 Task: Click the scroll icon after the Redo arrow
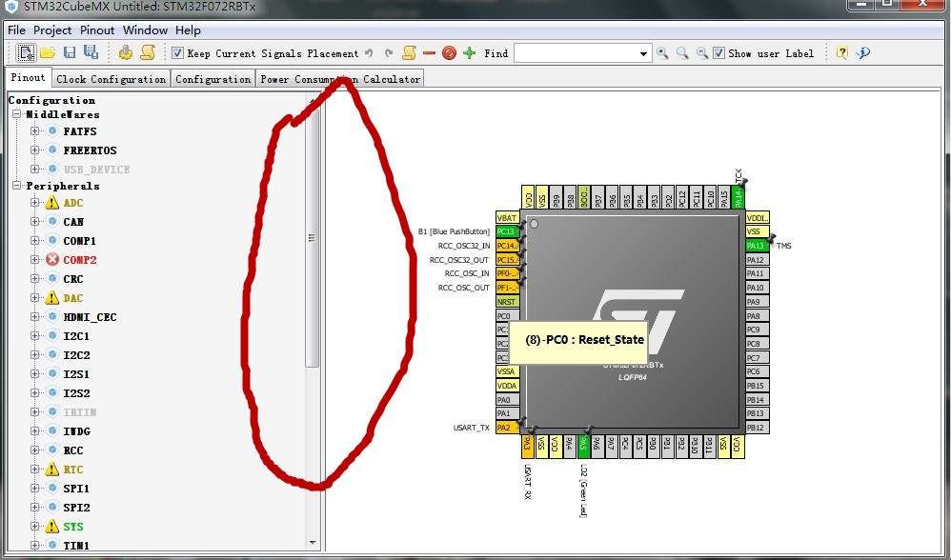(410, 52)
